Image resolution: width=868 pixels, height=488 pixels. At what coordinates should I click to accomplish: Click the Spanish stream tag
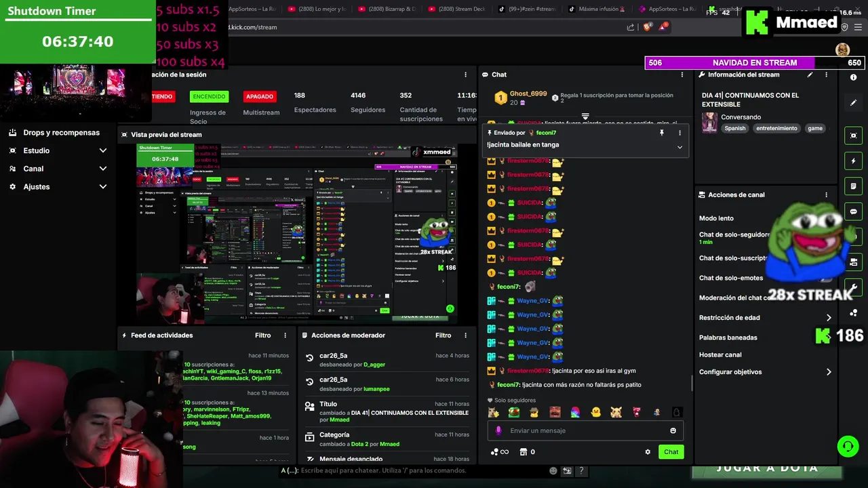click(734, 128)
